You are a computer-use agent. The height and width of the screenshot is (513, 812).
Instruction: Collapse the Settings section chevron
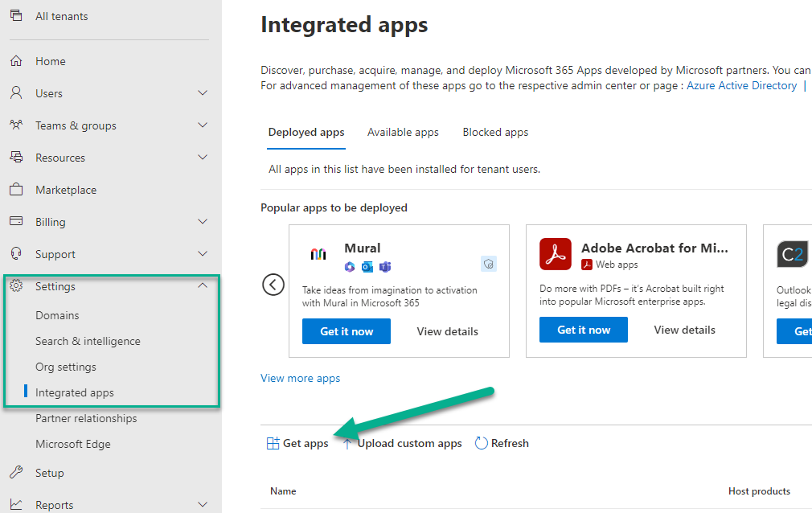click(x=203, y=285)
